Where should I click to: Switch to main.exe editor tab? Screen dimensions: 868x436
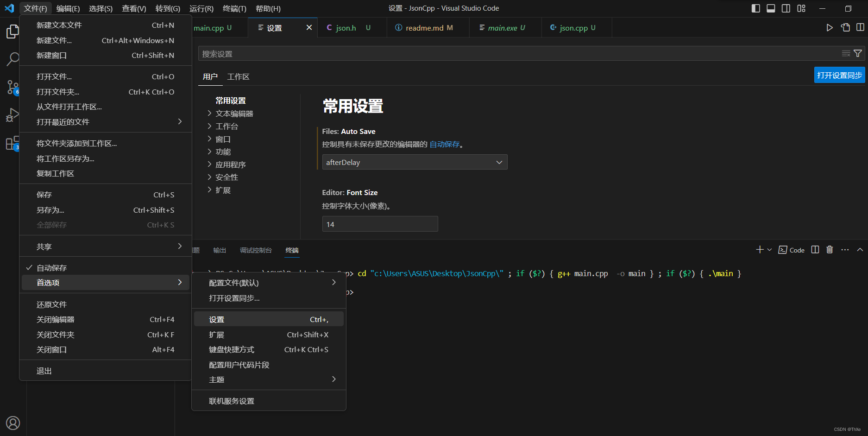tap(505, 28)
